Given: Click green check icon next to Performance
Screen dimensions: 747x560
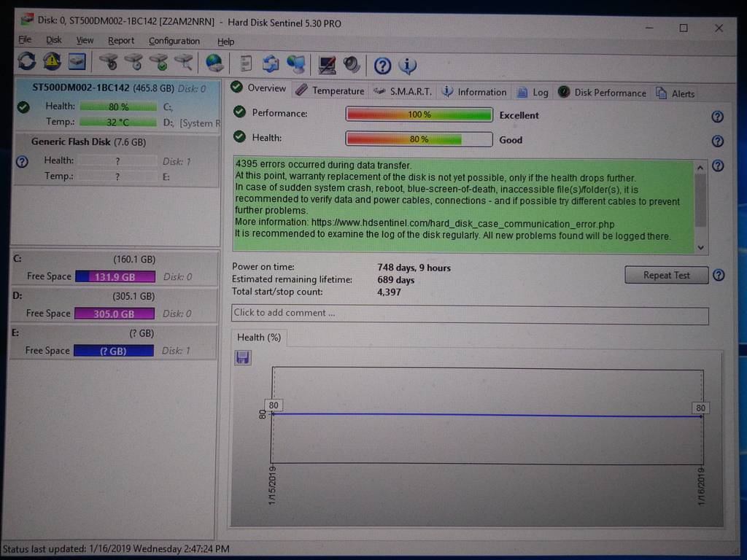Looking at the screenshot, I should pos(239,112).
